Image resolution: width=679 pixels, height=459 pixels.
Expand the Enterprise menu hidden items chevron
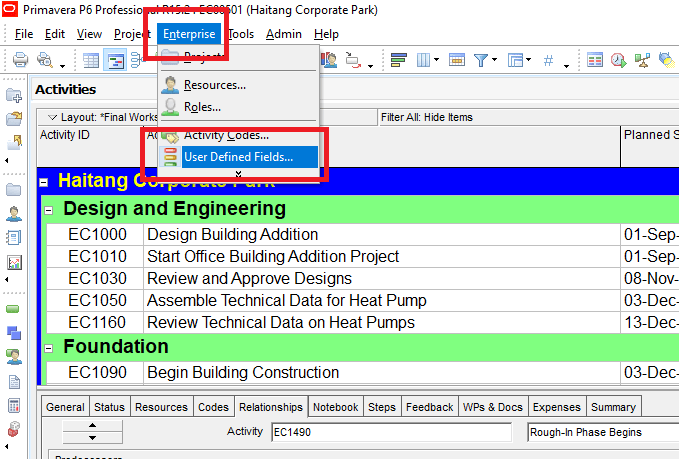[238, 174]
